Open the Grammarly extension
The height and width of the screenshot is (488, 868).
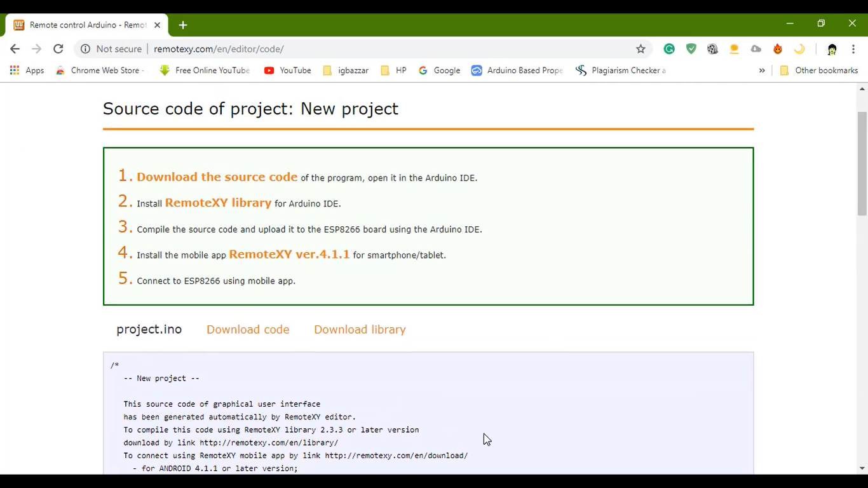(x=668, y=49)
